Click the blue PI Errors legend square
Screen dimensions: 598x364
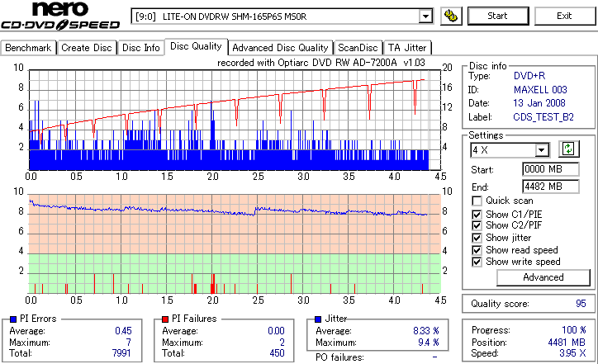(13, 319)
